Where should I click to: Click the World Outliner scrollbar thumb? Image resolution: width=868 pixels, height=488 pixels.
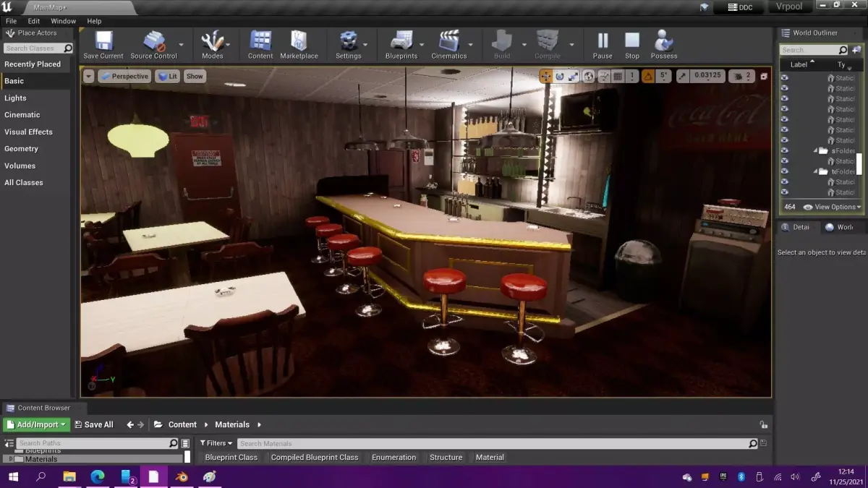pyautogui.click(x=859, y=164)
